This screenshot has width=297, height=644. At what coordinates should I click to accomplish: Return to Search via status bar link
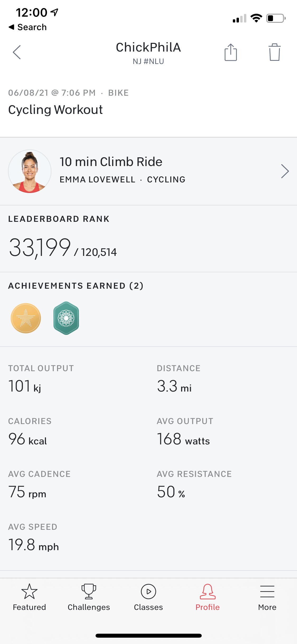click(28, 27)
